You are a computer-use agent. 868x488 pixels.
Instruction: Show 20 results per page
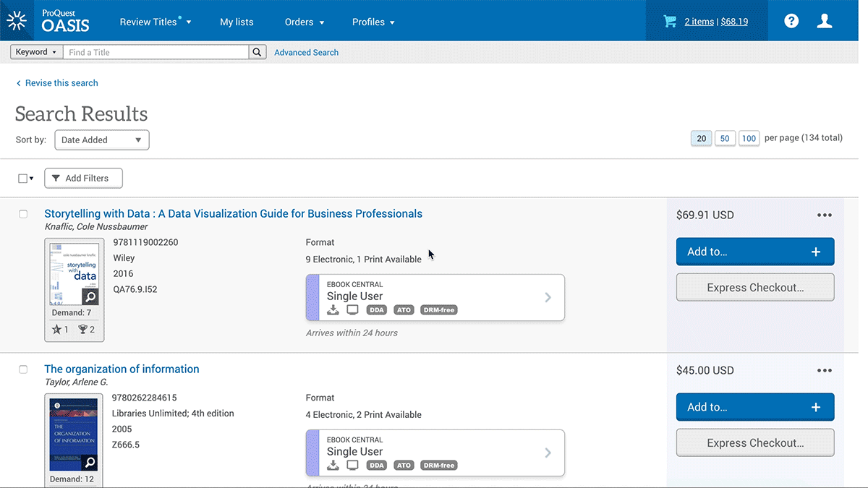pyautogui.click(x=702, y=138)
